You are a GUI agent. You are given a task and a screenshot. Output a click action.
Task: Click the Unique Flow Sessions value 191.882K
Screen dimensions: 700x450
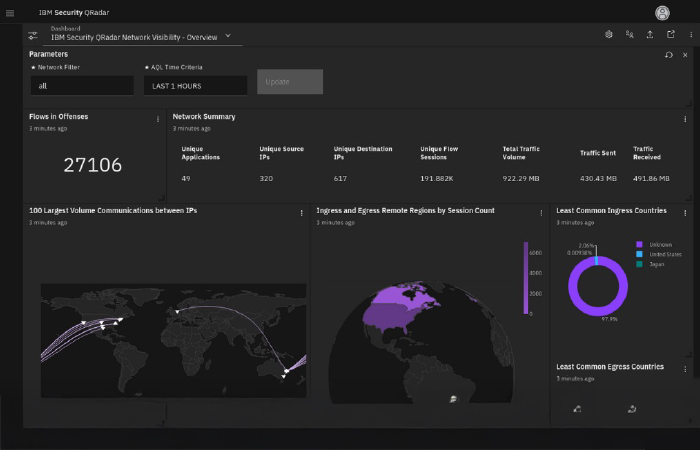click(437, 179)
